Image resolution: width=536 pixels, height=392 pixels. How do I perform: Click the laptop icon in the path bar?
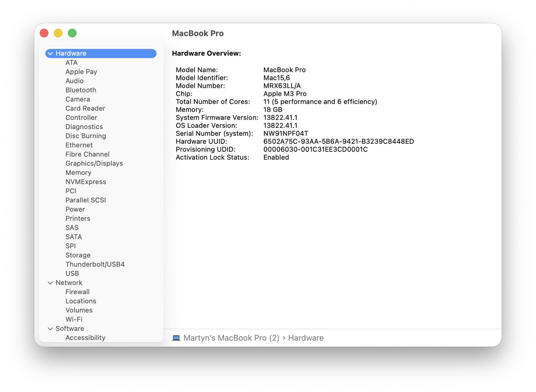(x=176, y=338)
